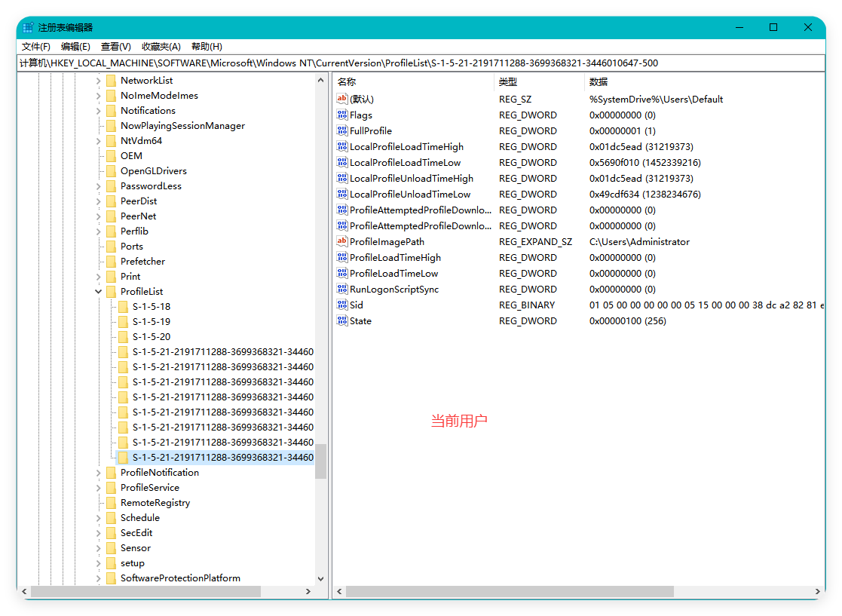Expand the NoImeModeImes tree node

[x=98, y=96]
